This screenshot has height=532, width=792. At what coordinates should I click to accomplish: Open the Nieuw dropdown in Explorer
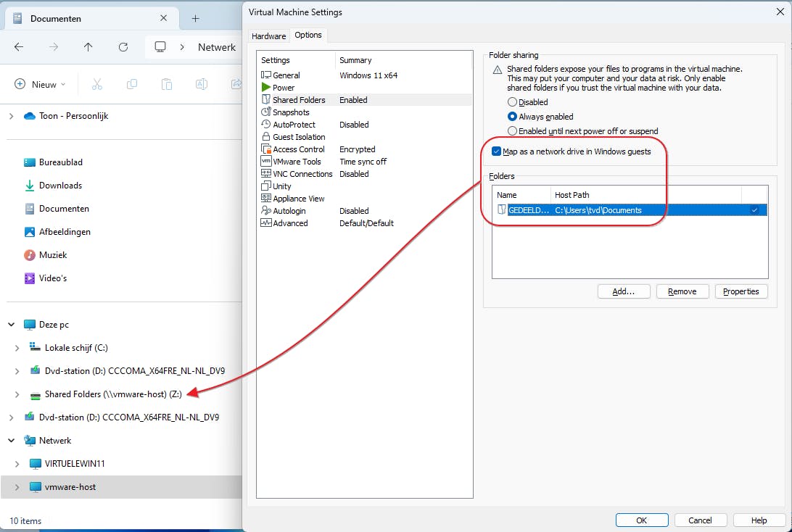(41, 84)
